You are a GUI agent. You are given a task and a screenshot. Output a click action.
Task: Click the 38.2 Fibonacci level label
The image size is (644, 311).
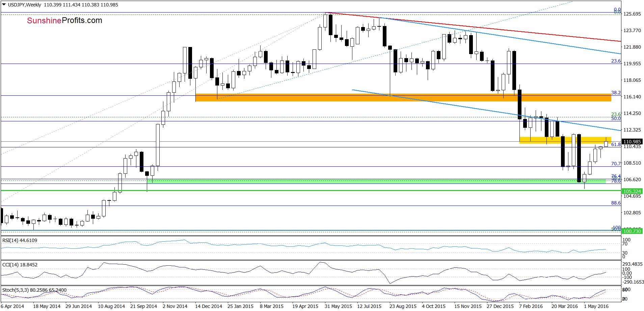616,93
